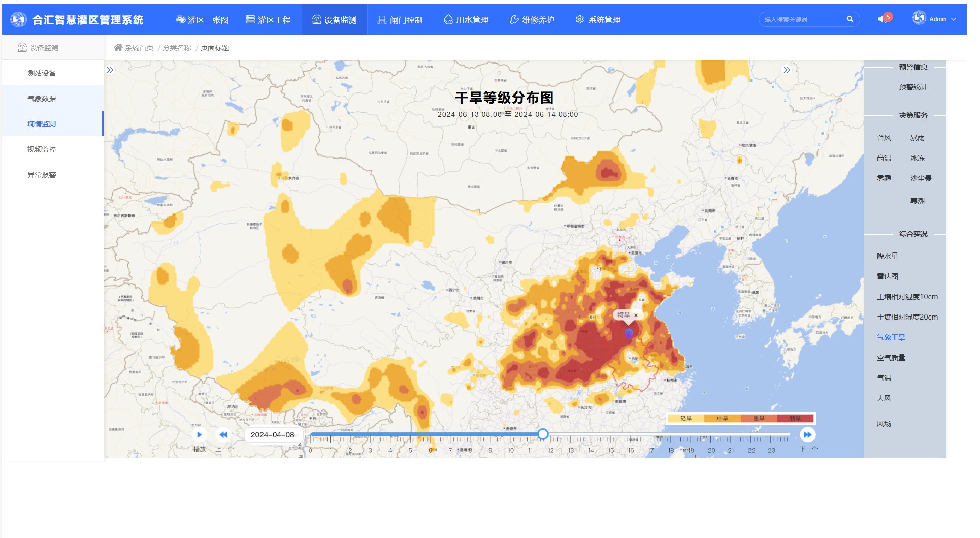Switch to 用水管理 tab
The height and width of the screenshot is (538, 980).
click(x=466, y=20)
